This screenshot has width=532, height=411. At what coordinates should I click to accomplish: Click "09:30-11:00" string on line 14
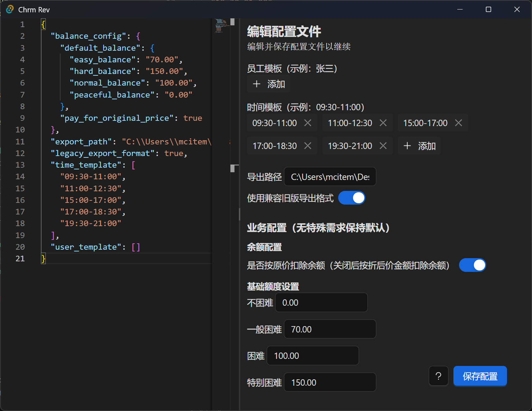pos(91,176)
